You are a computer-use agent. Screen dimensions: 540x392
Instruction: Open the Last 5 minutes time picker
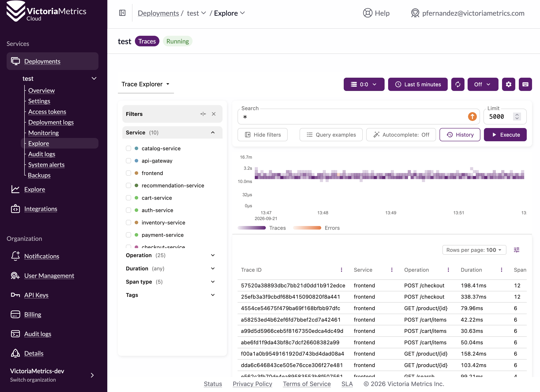418,84
